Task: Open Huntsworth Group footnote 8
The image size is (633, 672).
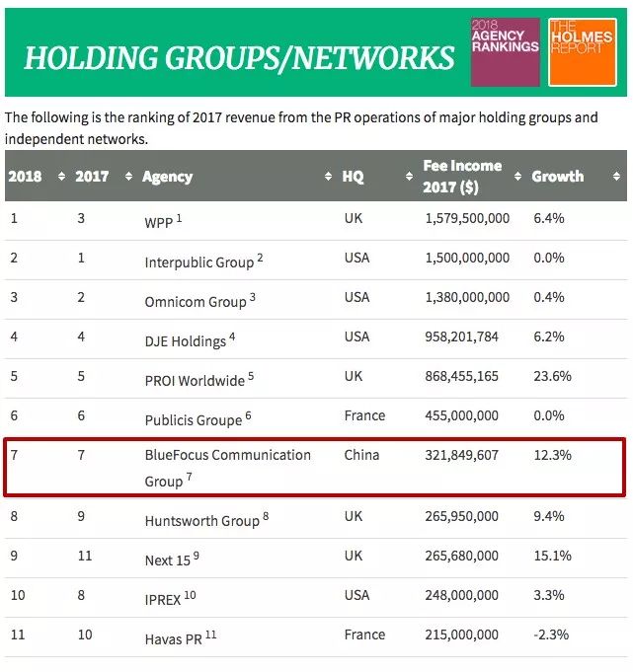Action: tap(266, 516)
